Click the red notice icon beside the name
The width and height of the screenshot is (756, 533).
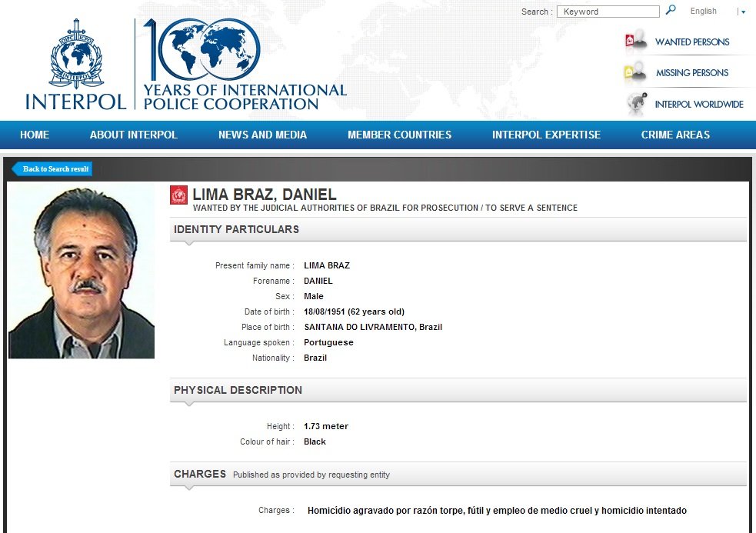click(x=178, y=195)
